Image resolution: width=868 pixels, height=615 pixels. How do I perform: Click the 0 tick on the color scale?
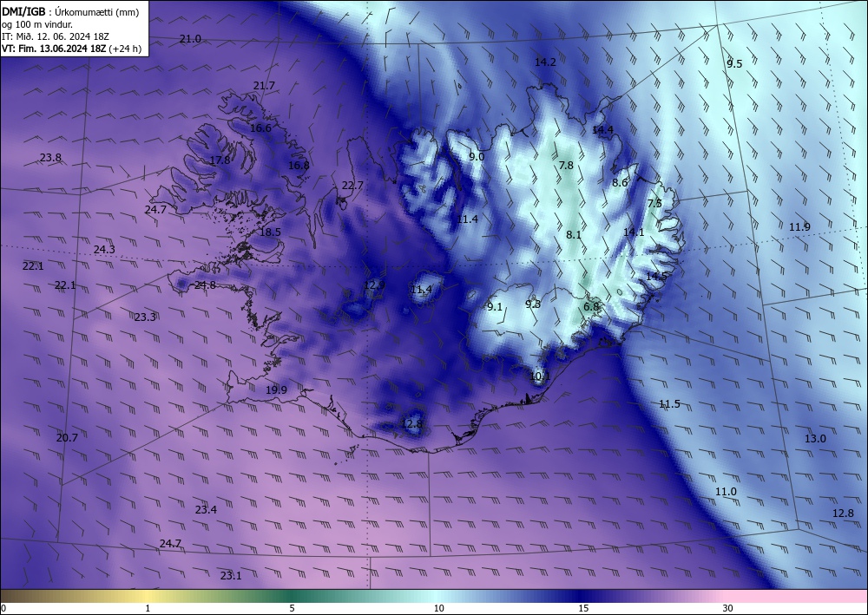point(3,609)
